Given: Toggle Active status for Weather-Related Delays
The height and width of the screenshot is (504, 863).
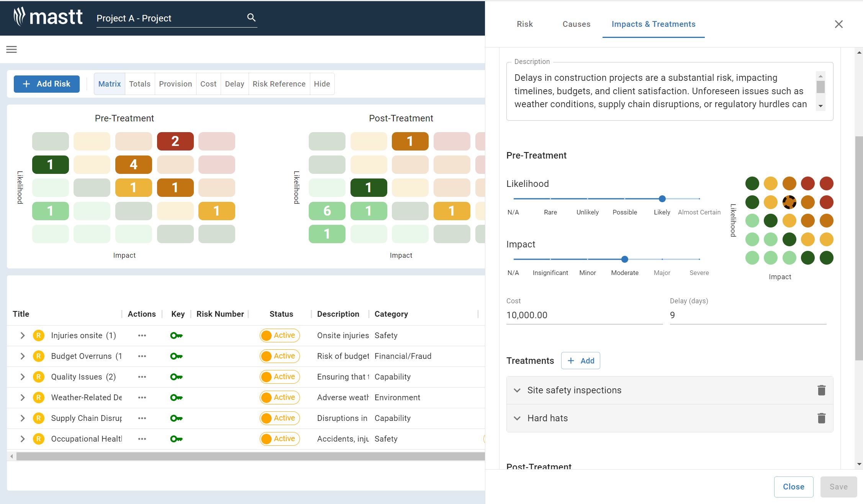Looking at the screenshot, I should click(x=280, y=397).
